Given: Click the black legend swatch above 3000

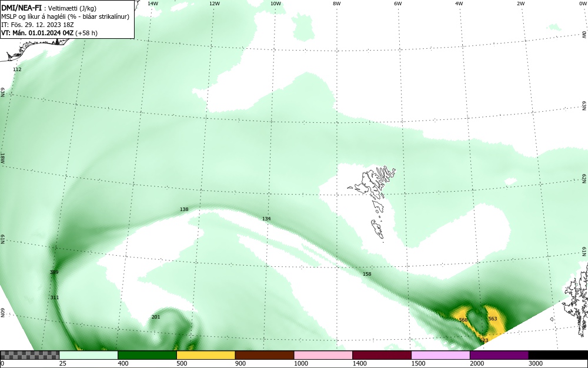Looking at the screenshot, I should [x=558, y=355].
